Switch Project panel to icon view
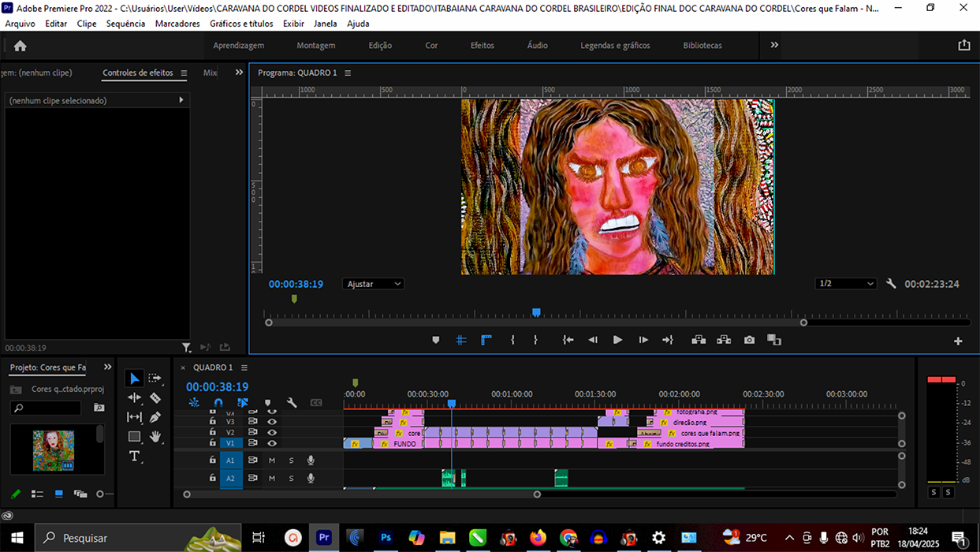This screenshot has height=552, width=980. [x=58, y=494]
